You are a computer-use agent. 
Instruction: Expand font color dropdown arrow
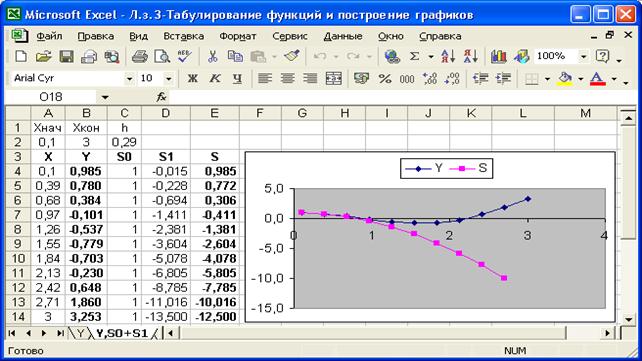coord(614,78)
